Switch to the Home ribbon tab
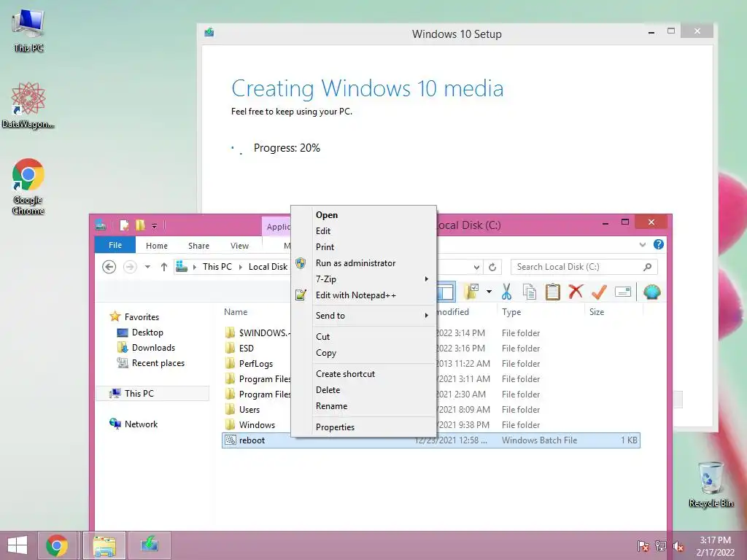This screenshot has width=747, height=560. (x=157, y=245)
